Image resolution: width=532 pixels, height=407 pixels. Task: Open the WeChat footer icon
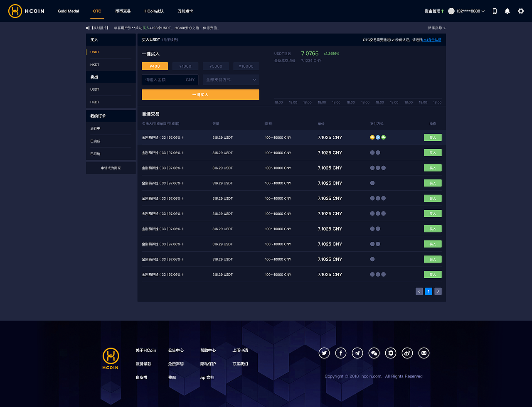click(x=374, y=353)
